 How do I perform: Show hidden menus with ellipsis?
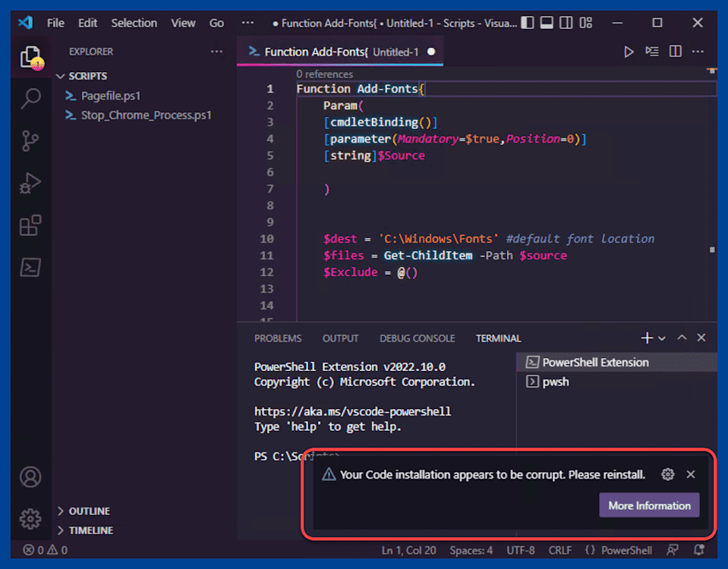[248, 22]
